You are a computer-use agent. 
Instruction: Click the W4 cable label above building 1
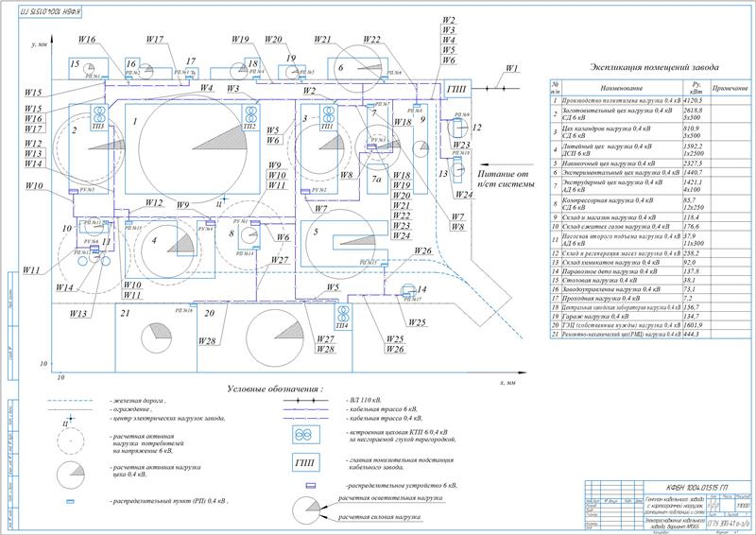tap(206, 88)
